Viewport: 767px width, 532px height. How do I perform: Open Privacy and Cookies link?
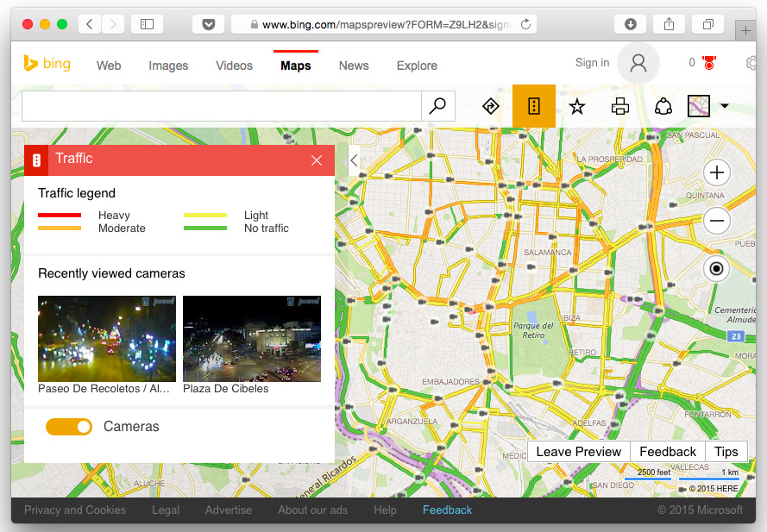click(x=75, y=510)
